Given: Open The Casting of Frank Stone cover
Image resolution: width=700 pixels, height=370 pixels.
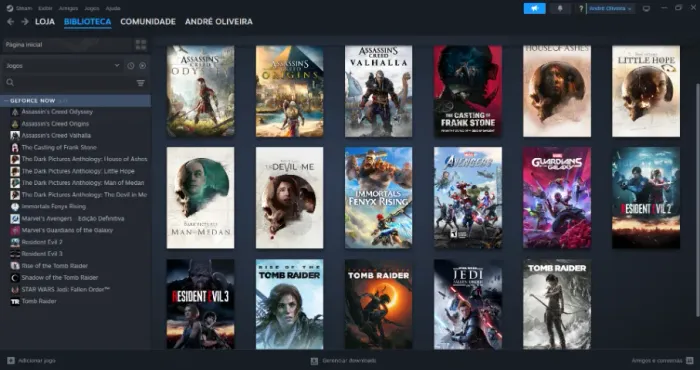Looking at the screenshot, I should tap(468, 91).
